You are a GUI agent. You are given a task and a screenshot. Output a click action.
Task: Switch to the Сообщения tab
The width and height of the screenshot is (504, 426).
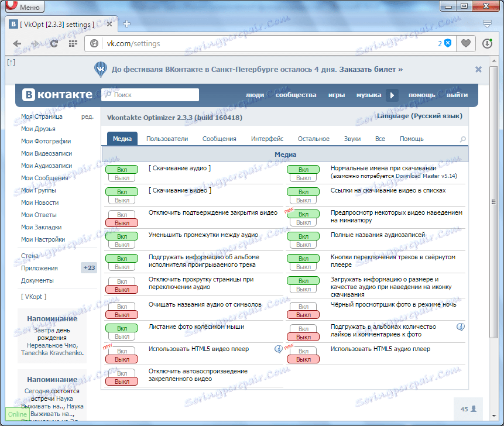click(219, 139)
